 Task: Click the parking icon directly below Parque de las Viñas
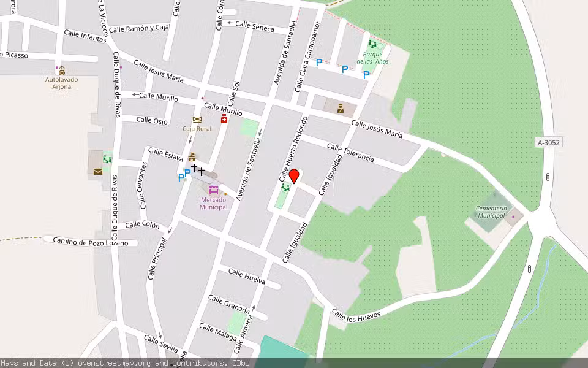click(366, 75)
